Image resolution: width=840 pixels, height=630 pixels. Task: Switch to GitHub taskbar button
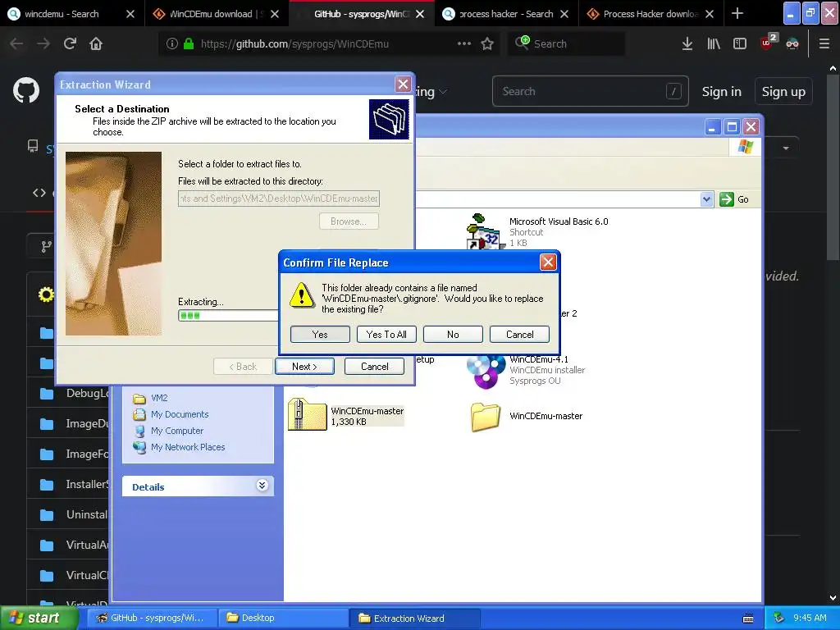(x=151, y=618)
